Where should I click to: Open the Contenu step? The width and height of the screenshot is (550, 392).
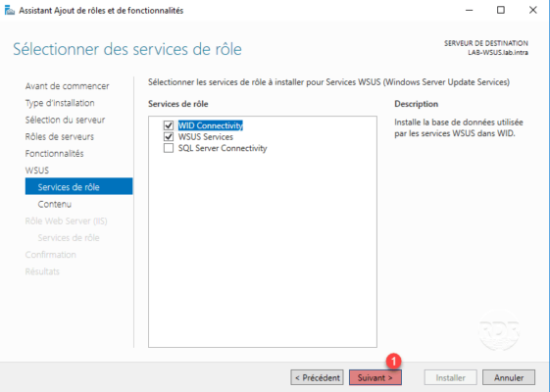click(54, 204)
